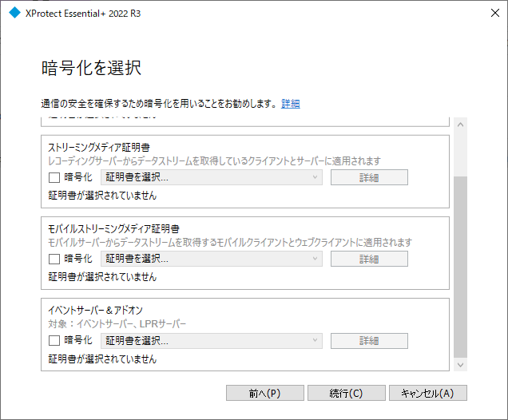Click the モバイルサーバーから… description line
Screen dimensions: 508x420
tap(230, 242)
